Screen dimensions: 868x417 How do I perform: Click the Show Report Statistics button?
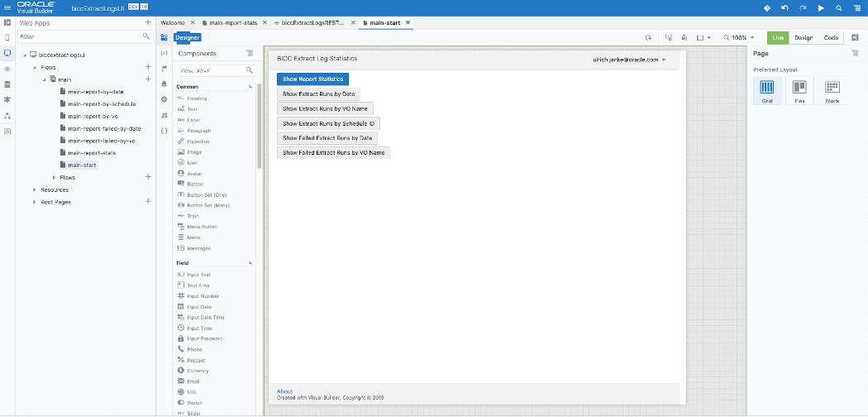(x=312, y=79)
